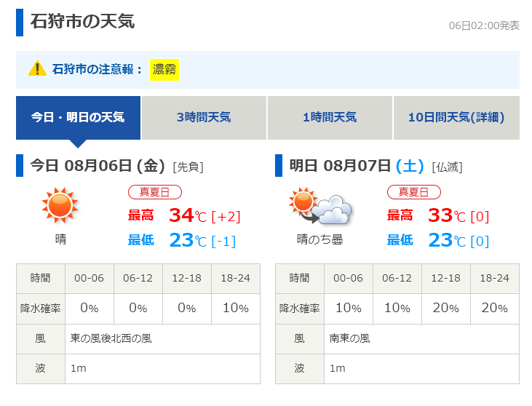Screen dimensions: 532x406
Task: Go to the 10日間天気(詳細) tab
Action: tap(456, 117)
